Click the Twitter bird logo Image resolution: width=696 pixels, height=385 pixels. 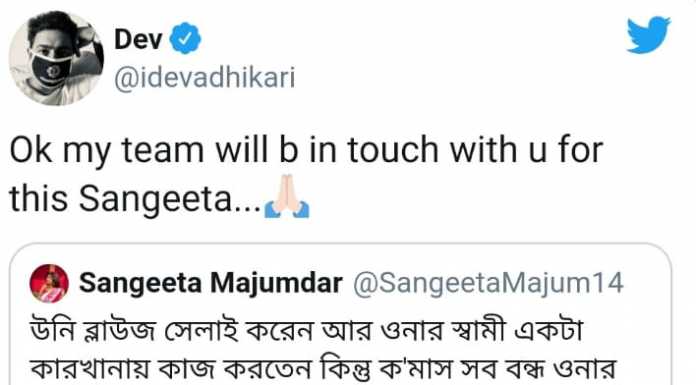pos(648,35)
